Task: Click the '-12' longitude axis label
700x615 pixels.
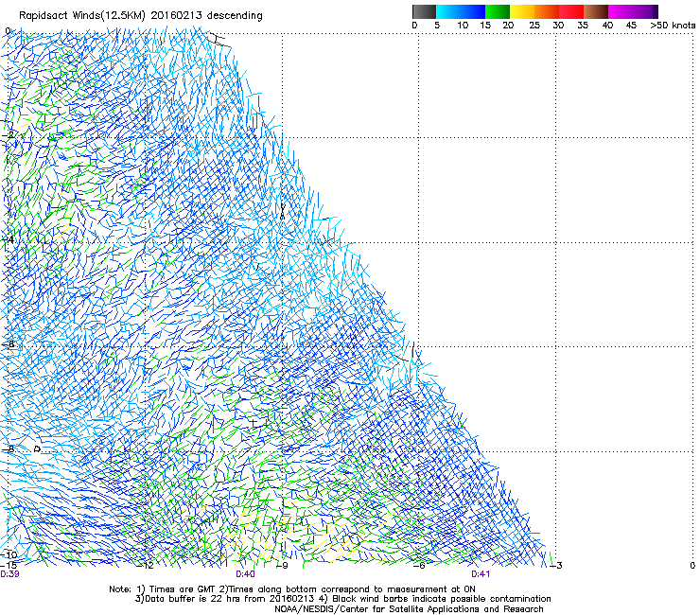Action: point(146,566)
